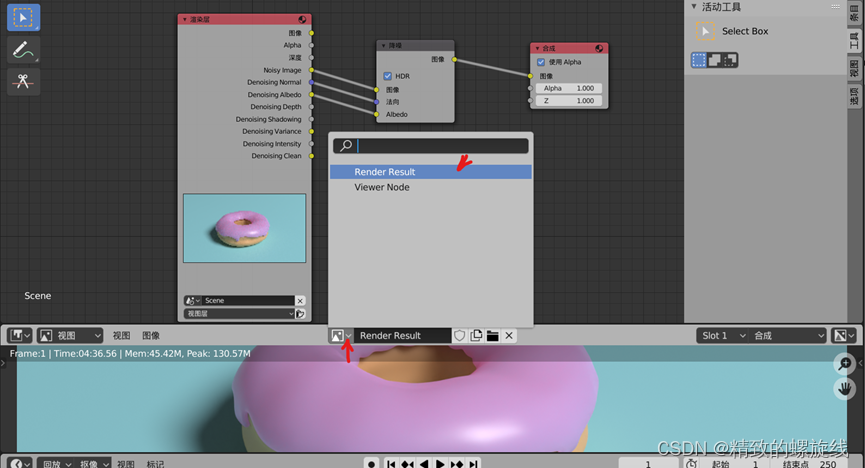The width and height of the screenshot is (865, 468).
Task: Click the new image copy icon
Action: [x=476, y=336]
